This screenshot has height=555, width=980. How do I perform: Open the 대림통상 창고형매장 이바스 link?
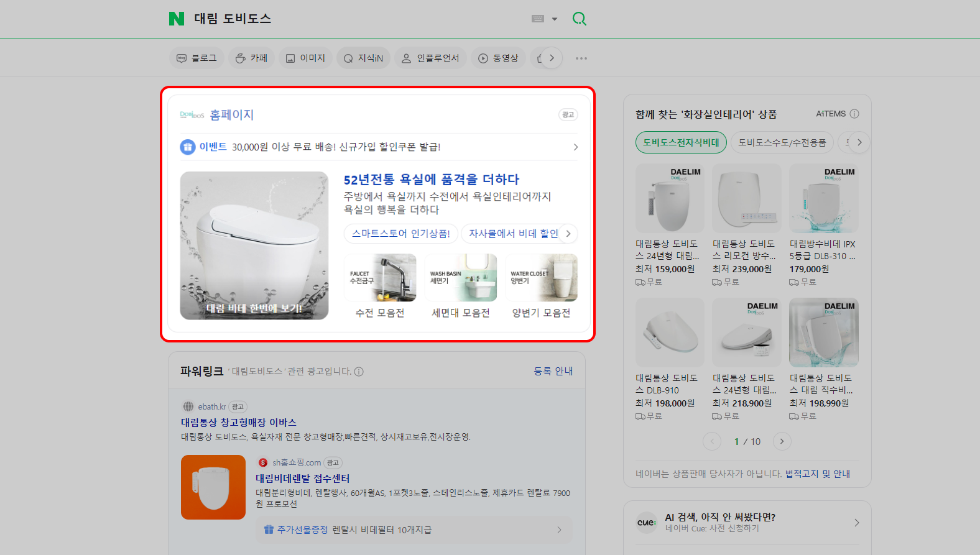(x=239, y=423)
